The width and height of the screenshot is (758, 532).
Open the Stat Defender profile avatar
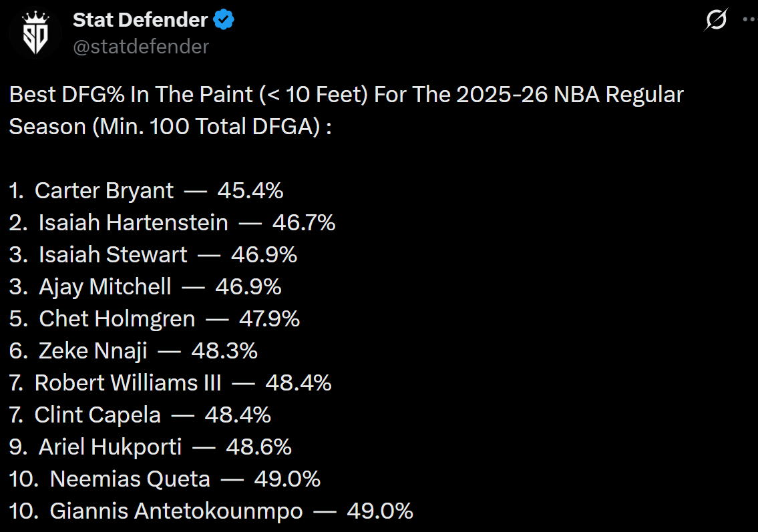[34, 33]
